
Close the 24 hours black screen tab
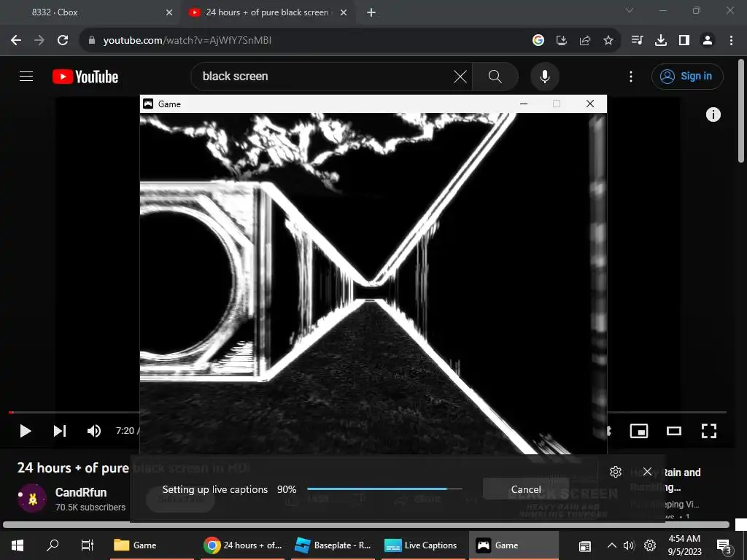click(x=344, y=12)
